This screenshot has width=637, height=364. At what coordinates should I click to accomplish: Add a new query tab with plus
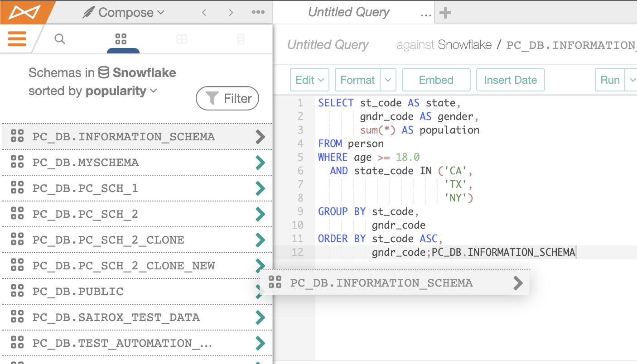point(445,13)
